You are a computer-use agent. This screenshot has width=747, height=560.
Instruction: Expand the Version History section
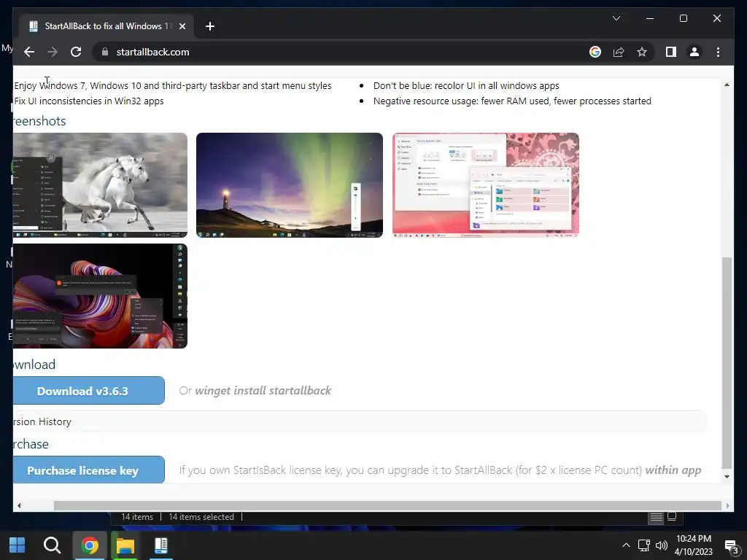pyautogui.click(x=359, y=421)
